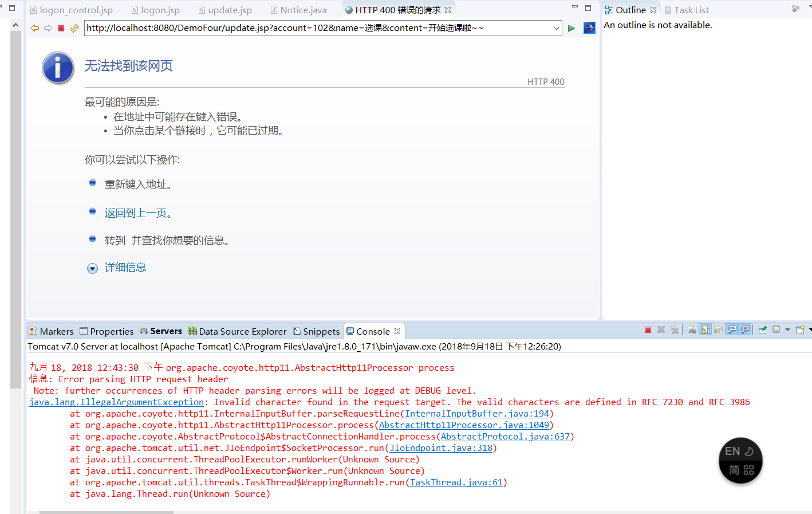Open the Outline panel toolbar icon at top right
The width and height of the screenshot is (812, 514).
pos(795,9)
